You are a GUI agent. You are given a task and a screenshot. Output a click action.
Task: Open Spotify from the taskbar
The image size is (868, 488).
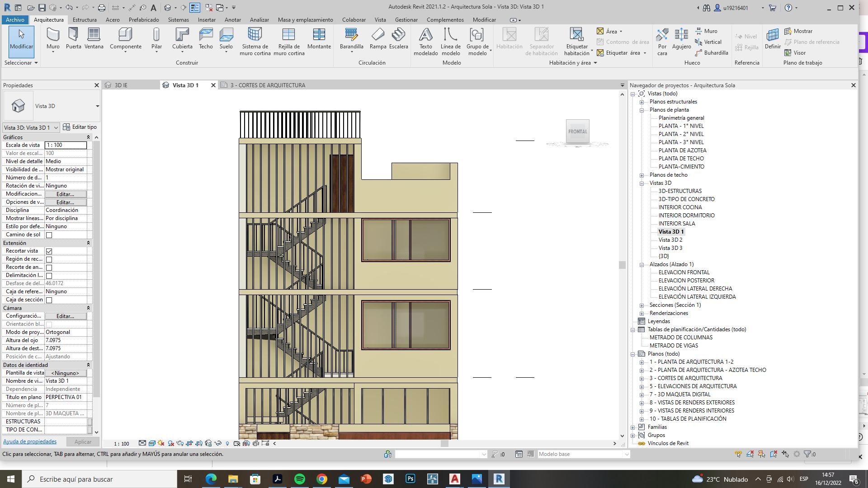pos(300,479)
